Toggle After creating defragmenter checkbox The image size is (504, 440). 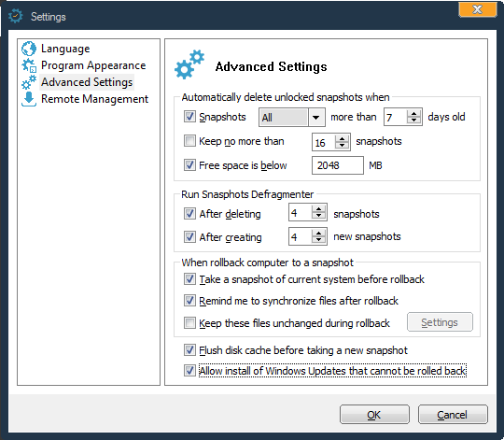pos(189,236)
